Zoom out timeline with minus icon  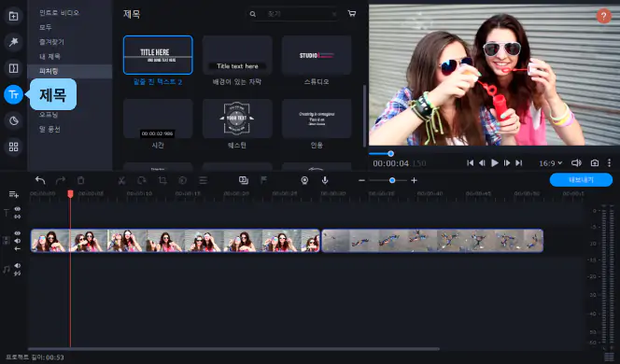pyautogui.click(x=361, y=181)
